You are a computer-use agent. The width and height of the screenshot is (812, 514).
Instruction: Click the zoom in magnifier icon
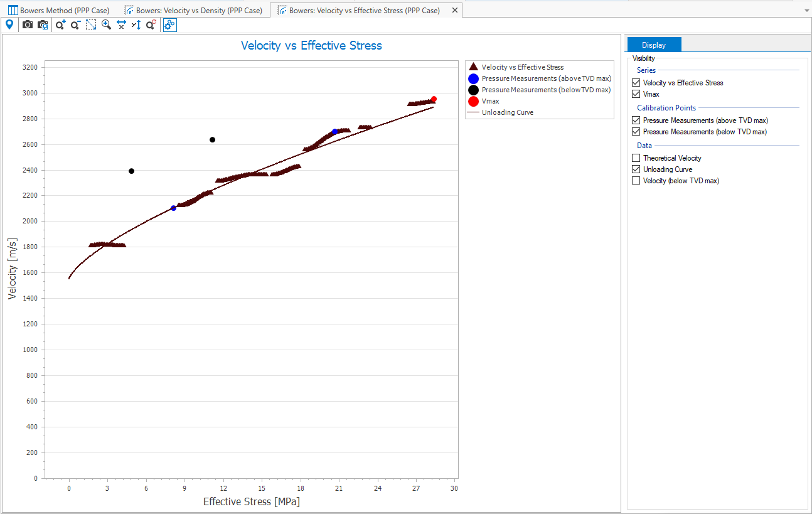click(60, 24)
